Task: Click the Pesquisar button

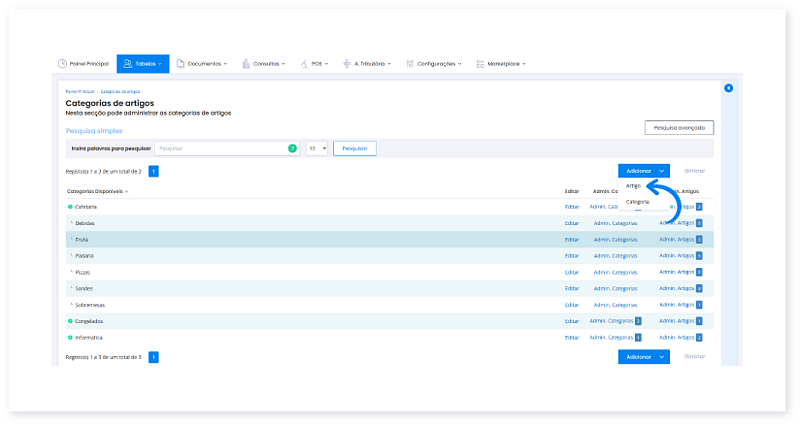Action: 354,148
